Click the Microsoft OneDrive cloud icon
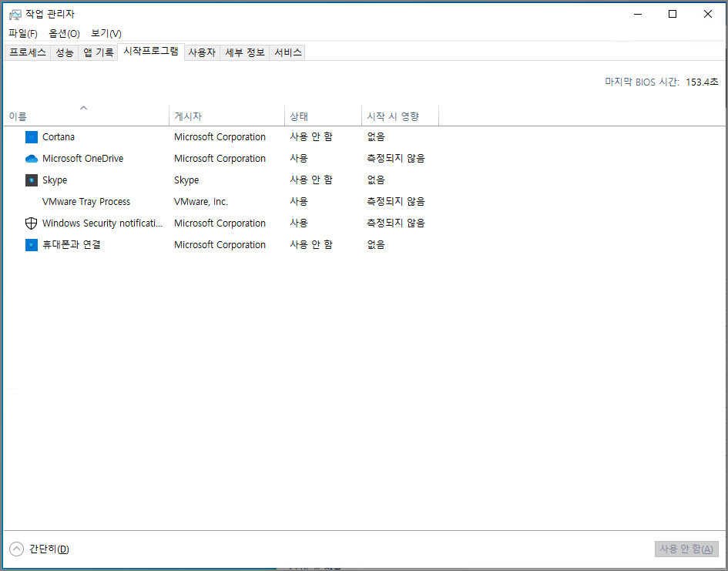 click(31, 159)
